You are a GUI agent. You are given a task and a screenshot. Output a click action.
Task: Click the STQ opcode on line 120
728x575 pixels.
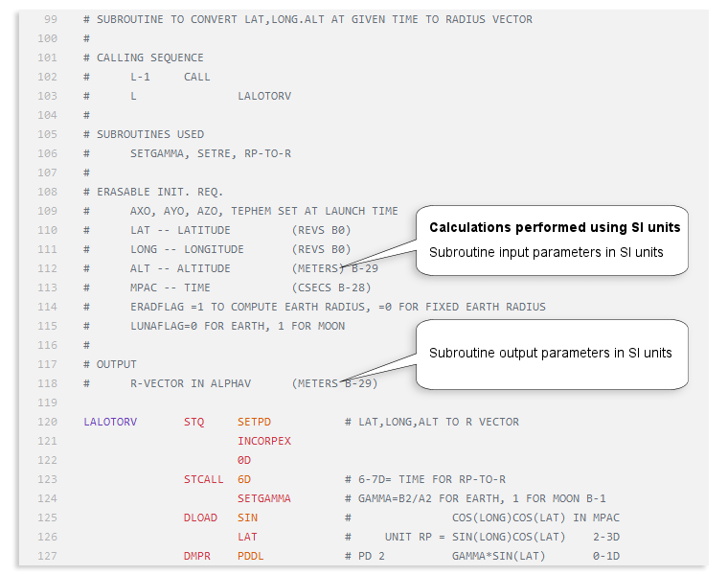193,422
